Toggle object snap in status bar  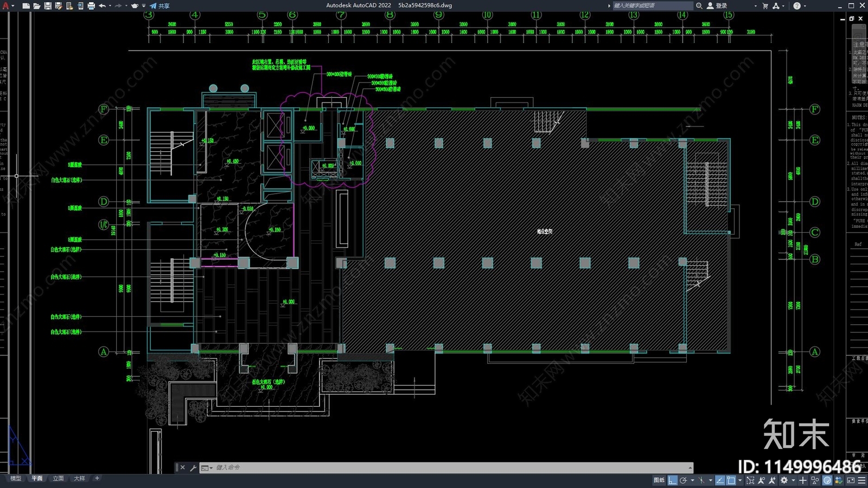point(731,480)
